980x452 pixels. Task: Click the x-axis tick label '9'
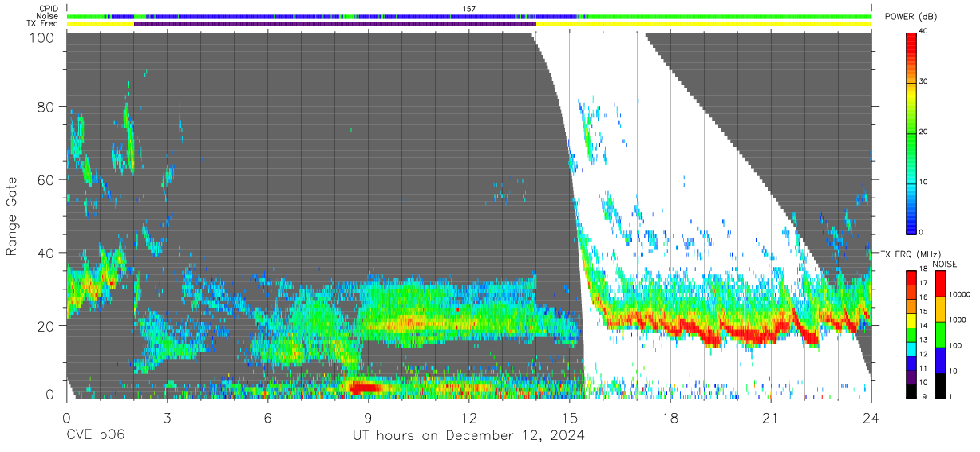[x=368, y=418]
